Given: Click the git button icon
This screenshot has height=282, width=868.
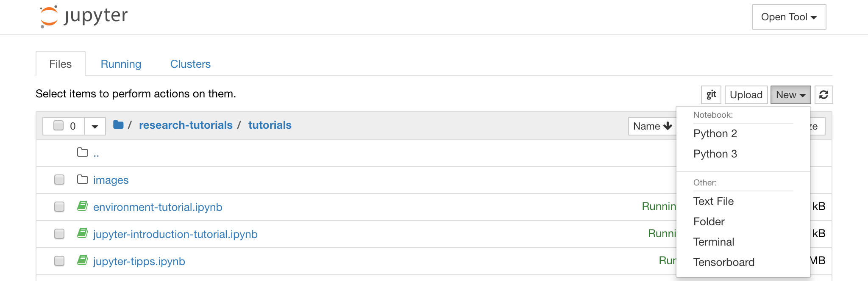Looking at the screenshot, I should [711, 95].
